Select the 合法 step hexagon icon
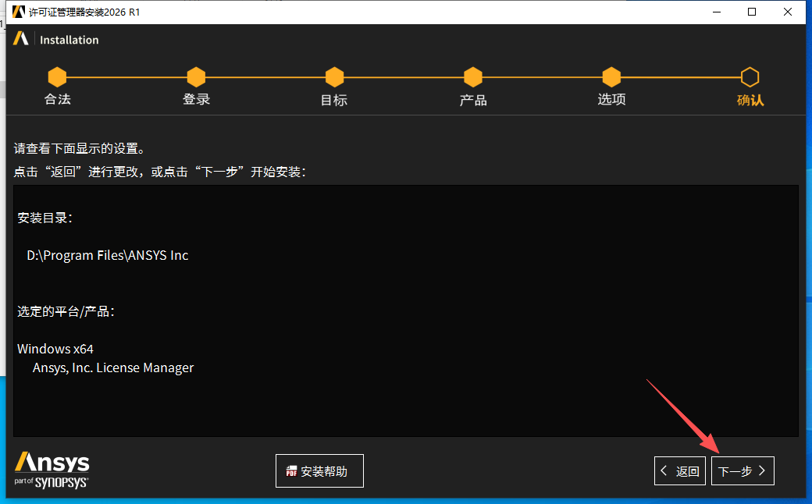The width and height of the screenshot is (812, 504). click(x=57, y=77)
